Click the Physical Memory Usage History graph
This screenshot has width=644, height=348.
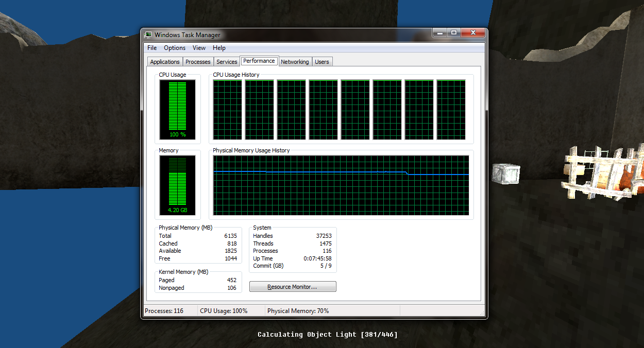[x=341, y=185]
